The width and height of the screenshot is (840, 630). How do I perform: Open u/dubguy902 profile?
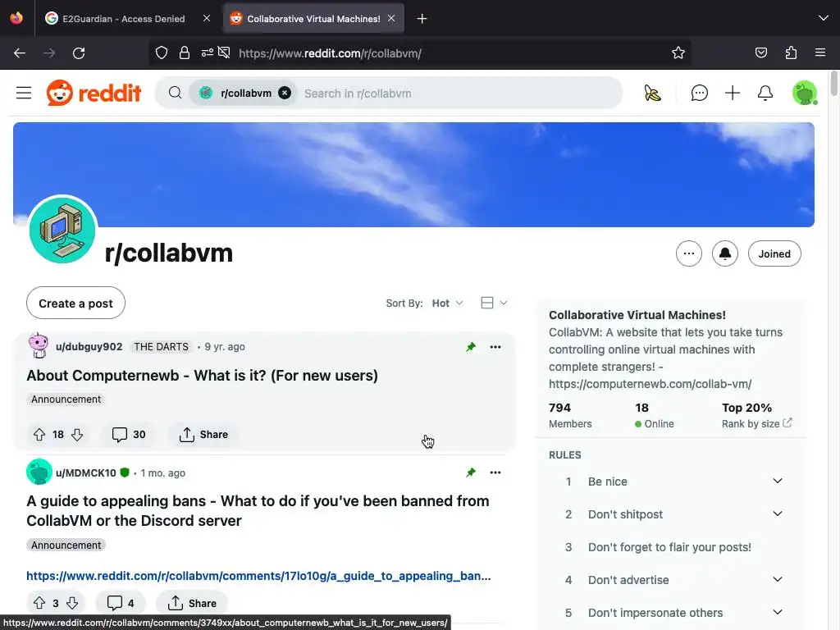point(89,347)
